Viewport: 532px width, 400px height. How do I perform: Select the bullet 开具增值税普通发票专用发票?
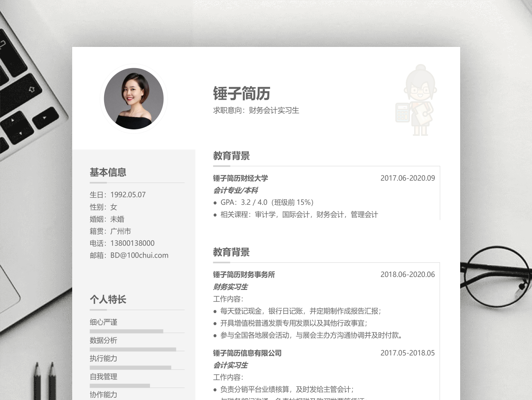(290, 323)
